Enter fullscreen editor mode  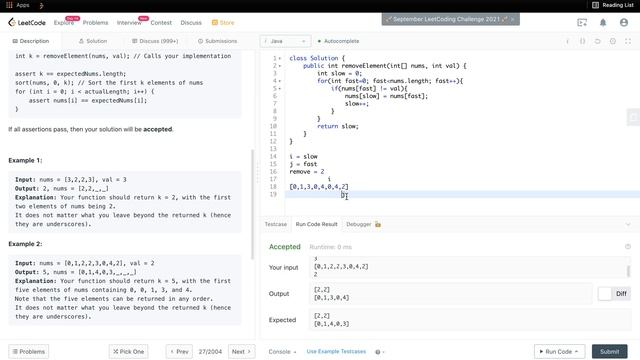628,41
